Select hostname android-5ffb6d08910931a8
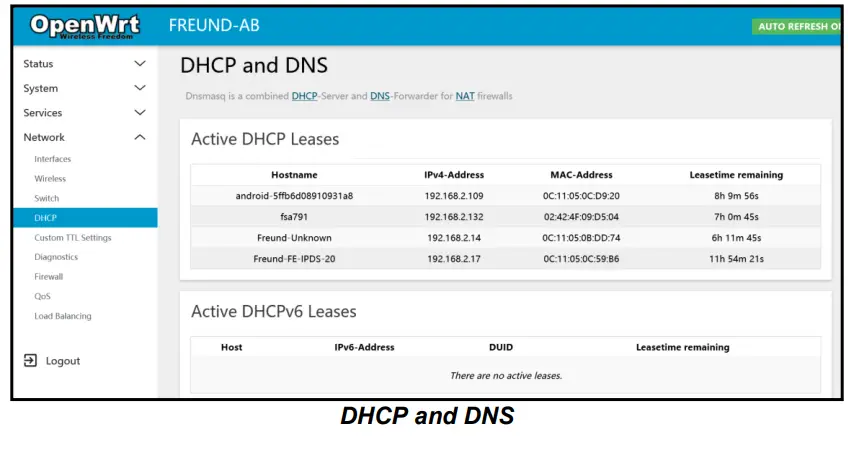This screenshot has height=453, width=848. coord(294,196)
